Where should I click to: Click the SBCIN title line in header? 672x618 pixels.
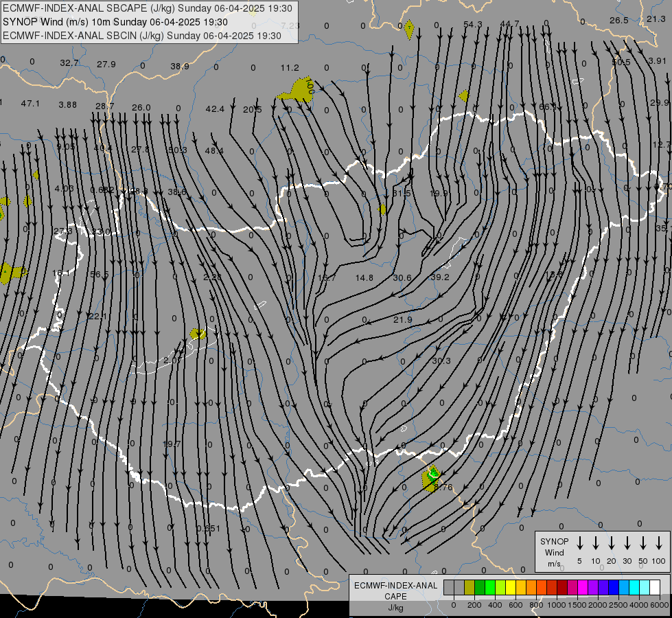(x=142, y=36)
